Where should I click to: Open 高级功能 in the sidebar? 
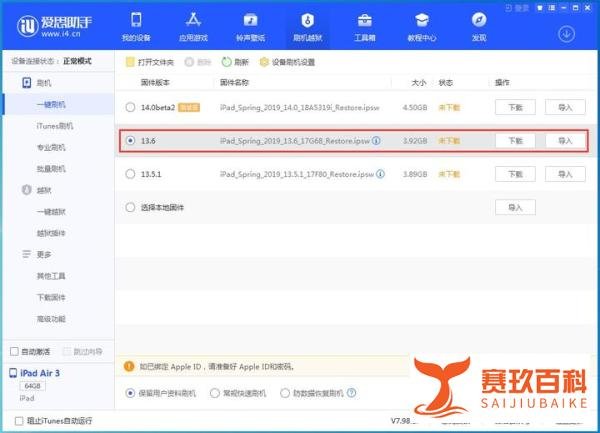pyautogui.click(x=51, y=319)
